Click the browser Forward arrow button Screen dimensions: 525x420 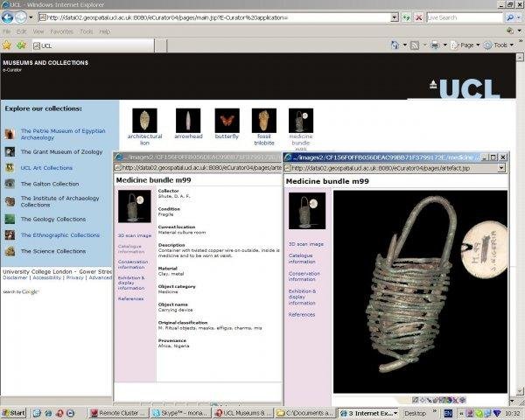[21, 17]
